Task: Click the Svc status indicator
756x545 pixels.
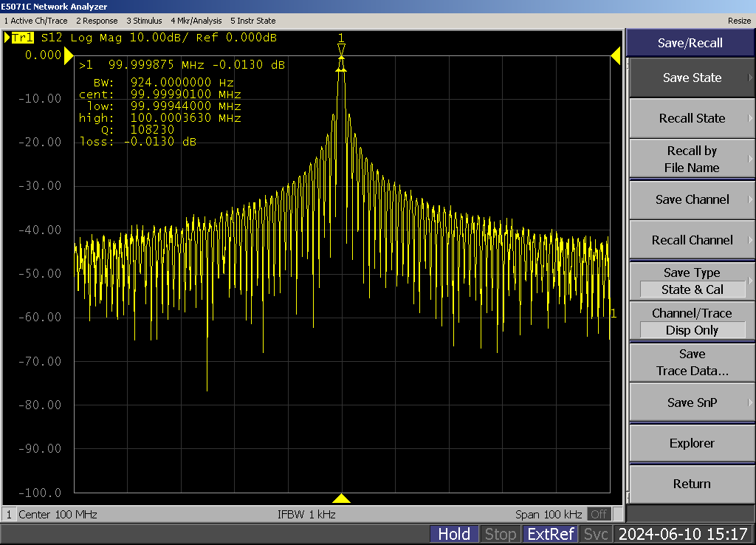Action: (596, 534)
